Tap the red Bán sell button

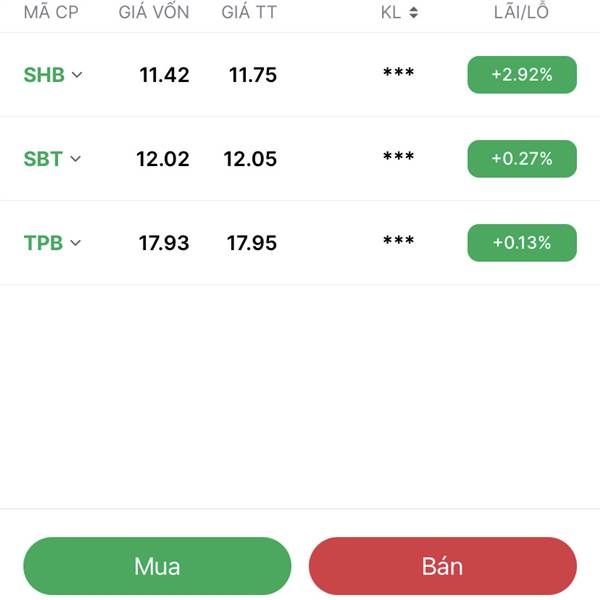(443, 566)
